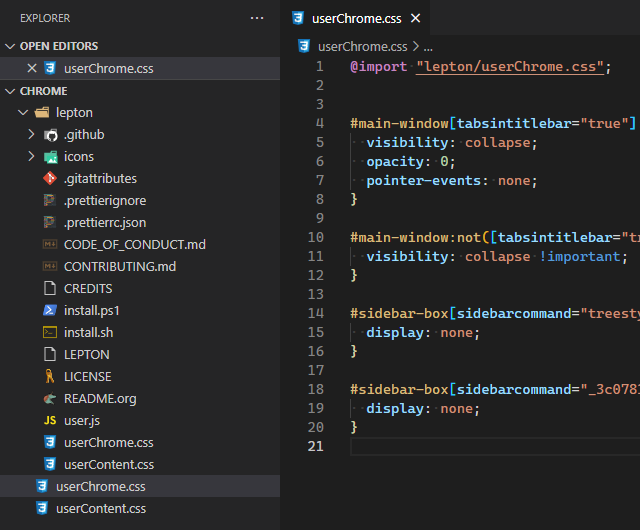Open breadcrumb ellipsis symbol segment
Image resolution: width=640 pixels, height=530 pixels.
[428, 47]
